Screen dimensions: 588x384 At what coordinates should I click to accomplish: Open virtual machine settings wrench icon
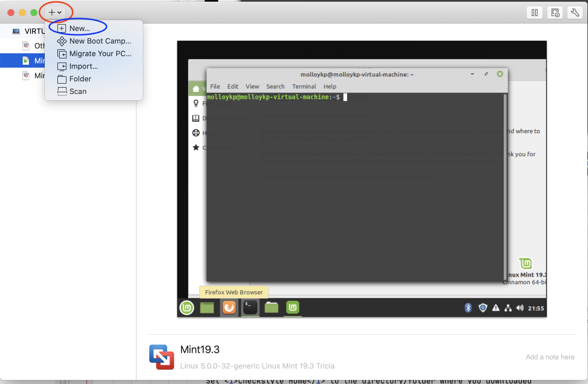coord(575,13)
